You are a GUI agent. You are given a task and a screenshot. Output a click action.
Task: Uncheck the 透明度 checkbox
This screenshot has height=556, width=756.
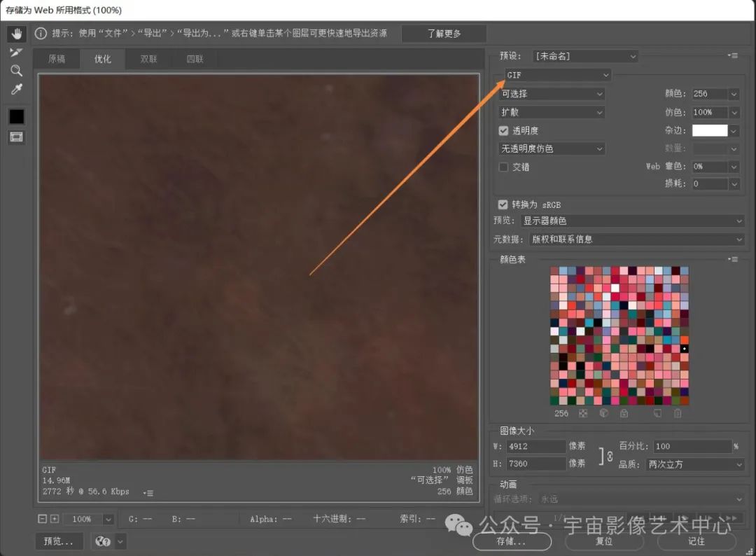(503, 131)
